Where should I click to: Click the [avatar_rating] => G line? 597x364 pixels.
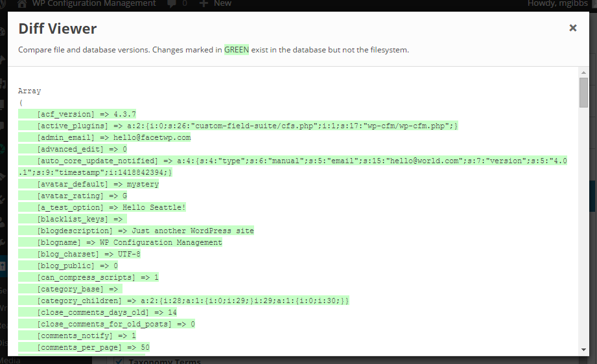[x=73, y=196]
